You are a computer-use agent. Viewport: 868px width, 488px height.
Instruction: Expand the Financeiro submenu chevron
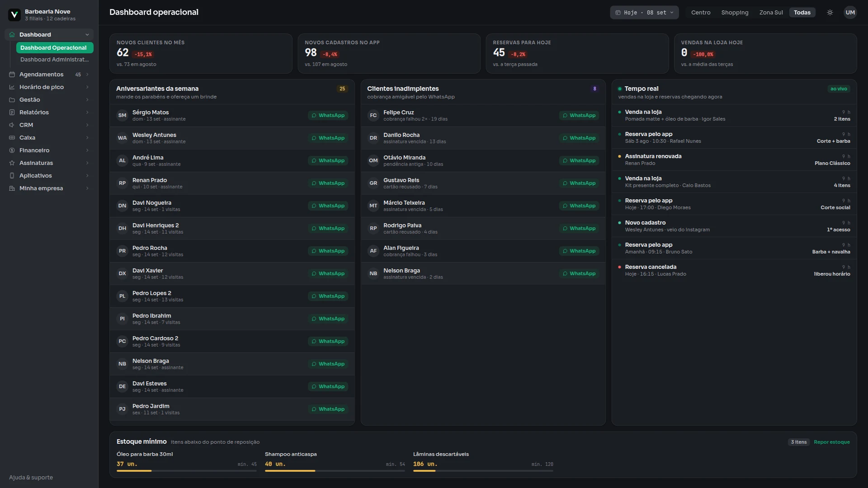coord(87,150)
